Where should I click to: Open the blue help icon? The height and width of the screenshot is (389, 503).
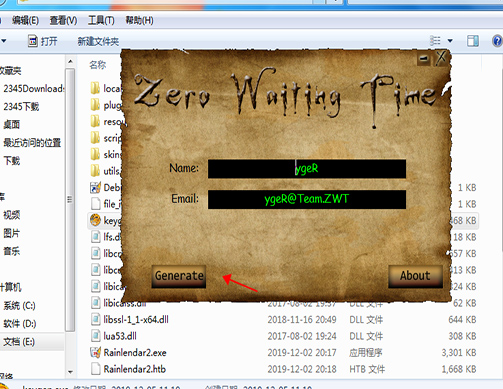(497, 41)
